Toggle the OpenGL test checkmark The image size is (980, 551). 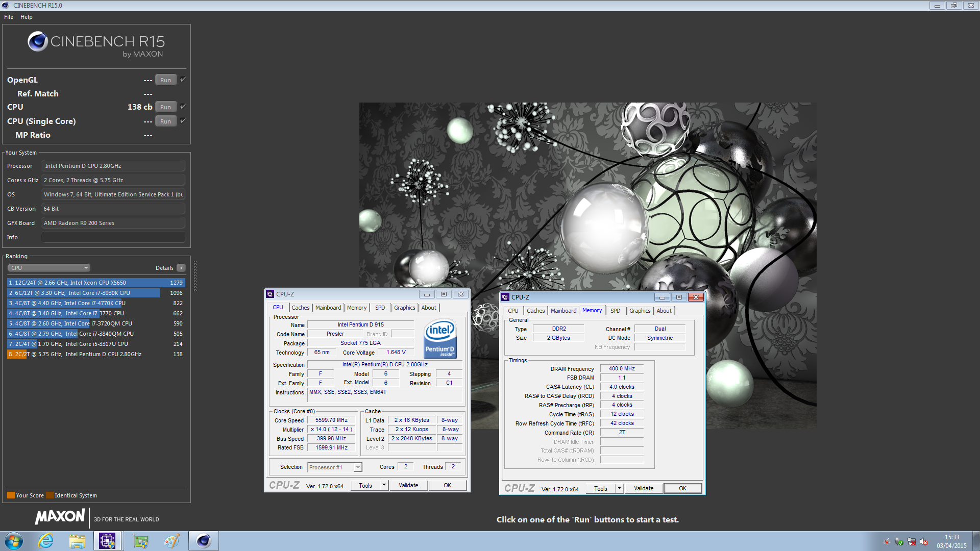pos(183,80)
